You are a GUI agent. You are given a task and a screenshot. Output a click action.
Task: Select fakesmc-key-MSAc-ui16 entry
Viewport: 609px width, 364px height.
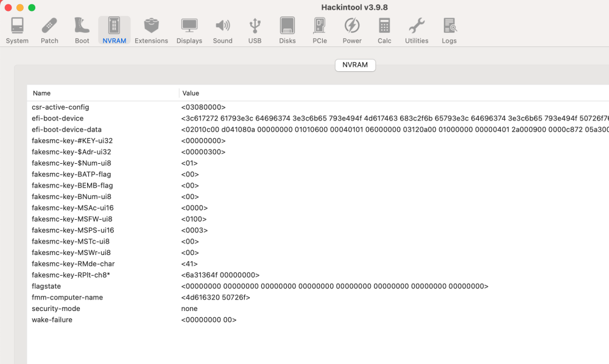[72, 208]
